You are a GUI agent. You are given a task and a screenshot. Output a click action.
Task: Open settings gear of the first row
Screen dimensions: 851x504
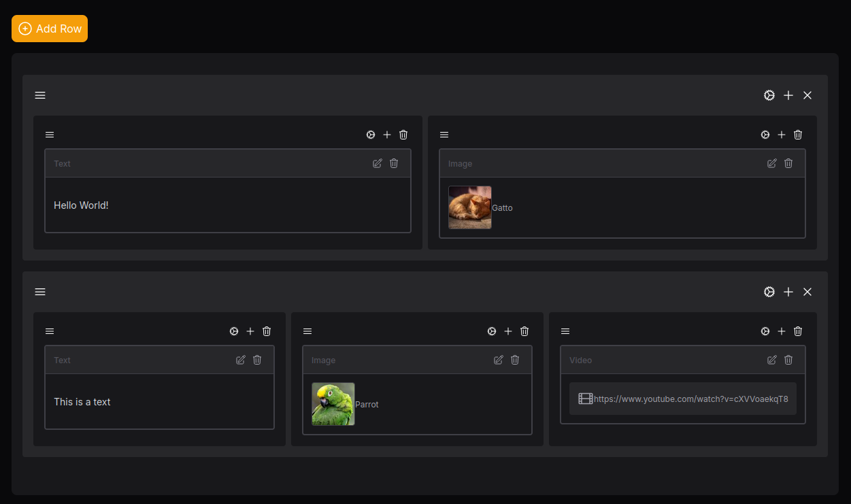(x=769, y=95)
